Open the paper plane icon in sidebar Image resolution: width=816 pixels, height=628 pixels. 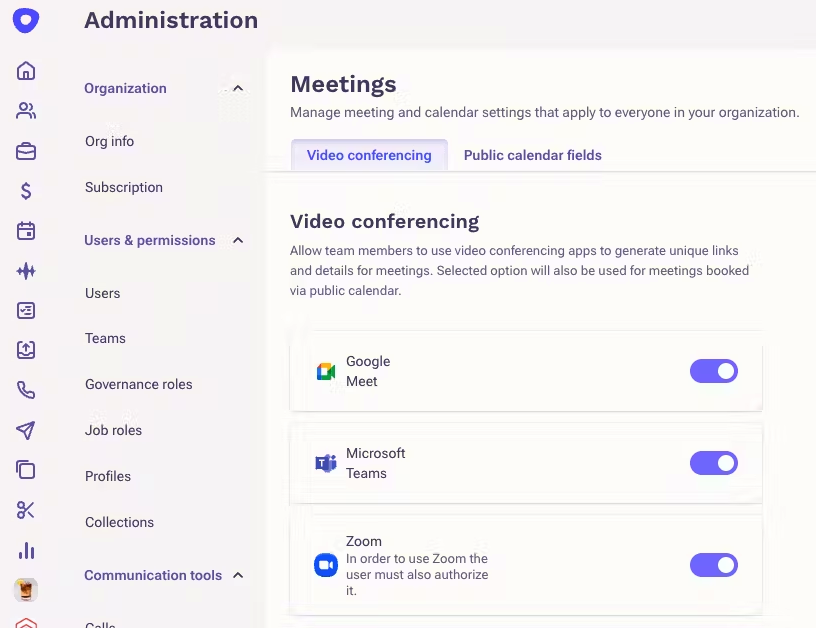coord(26,430)
